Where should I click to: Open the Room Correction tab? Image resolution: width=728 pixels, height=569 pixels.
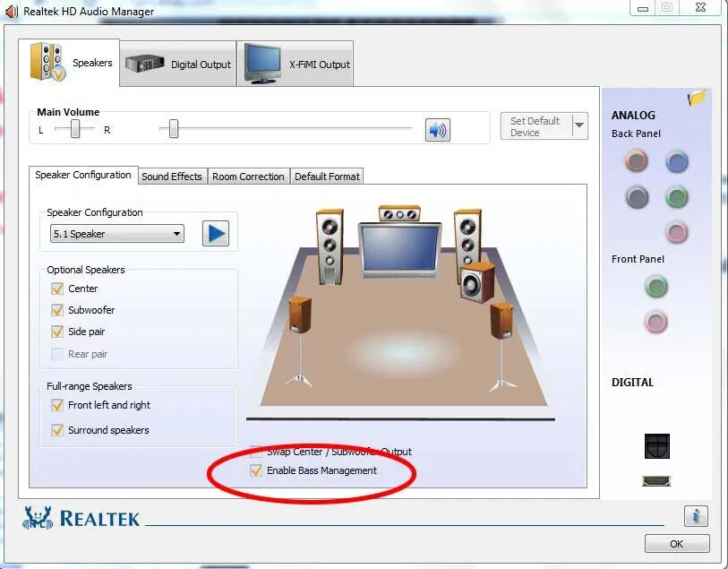[248, 177]
